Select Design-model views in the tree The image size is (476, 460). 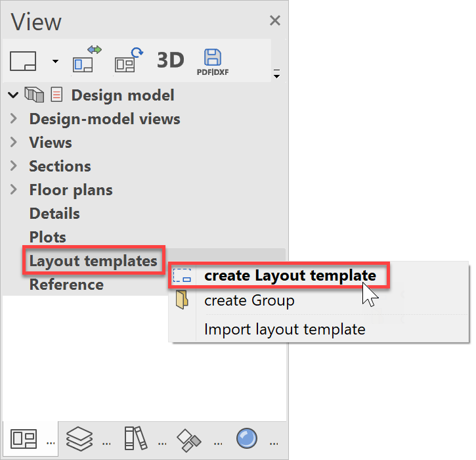pyautogui.click(x=105, y=119)
